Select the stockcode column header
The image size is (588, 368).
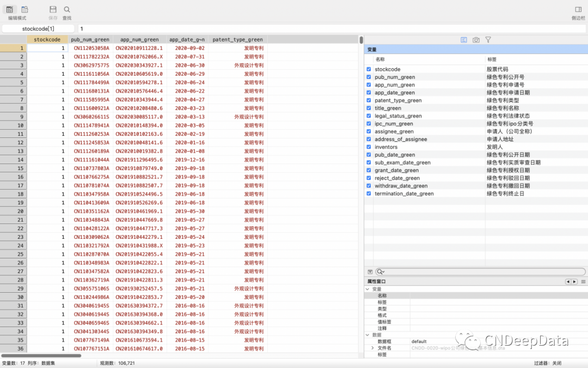pyautogui.click(x=47, y=39)
